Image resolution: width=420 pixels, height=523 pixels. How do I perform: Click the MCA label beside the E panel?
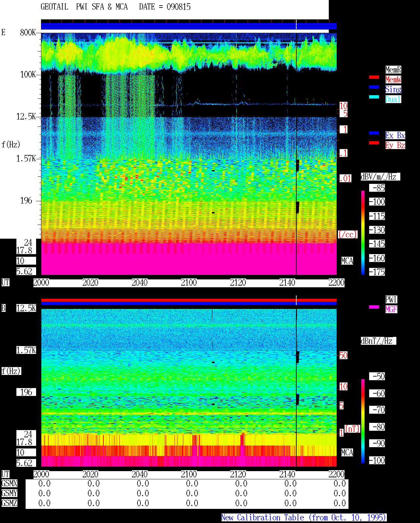coord(347,261)
